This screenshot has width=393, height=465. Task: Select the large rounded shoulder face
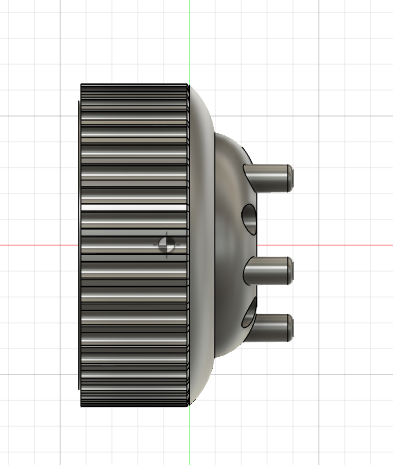pyautogui.click(x=201, y=245)
